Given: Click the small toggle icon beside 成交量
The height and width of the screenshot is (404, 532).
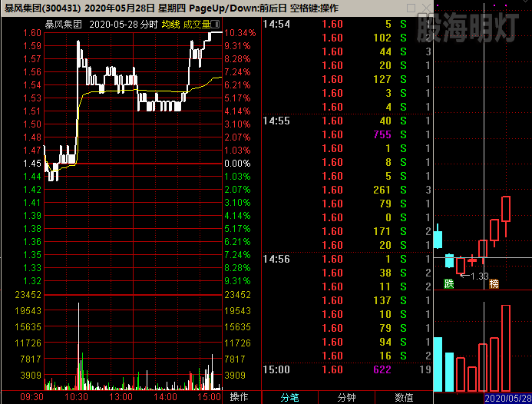Looking at the screenshot, I should pyautogui.click(x=215, y=24).
